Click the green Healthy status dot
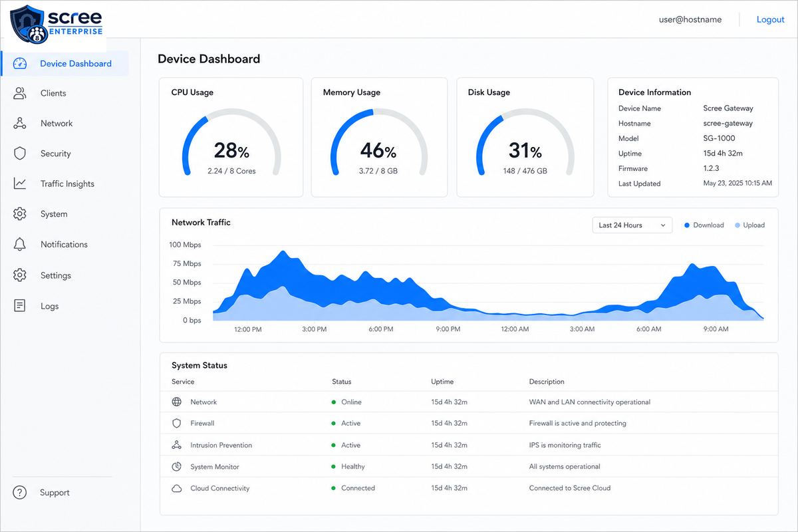This screenshot has height=532, width=798. (334, 467)
